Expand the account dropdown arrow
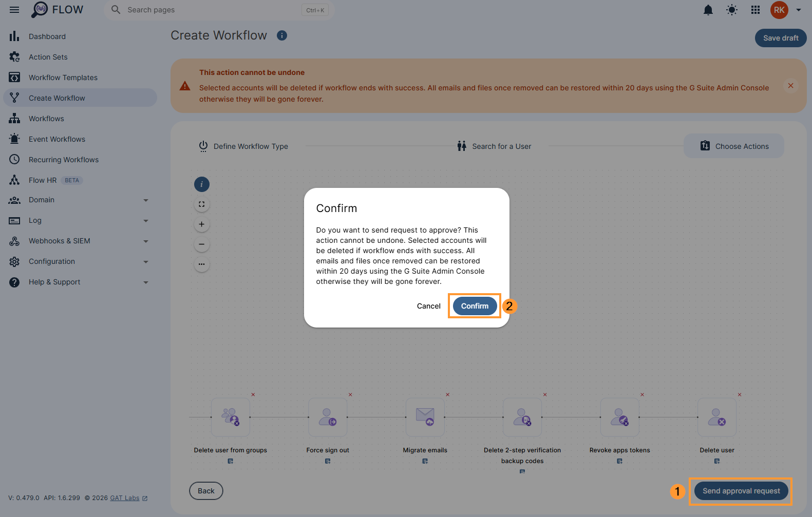Image resolution: width=812 pixels, height=517 pixels. point(799,10)
